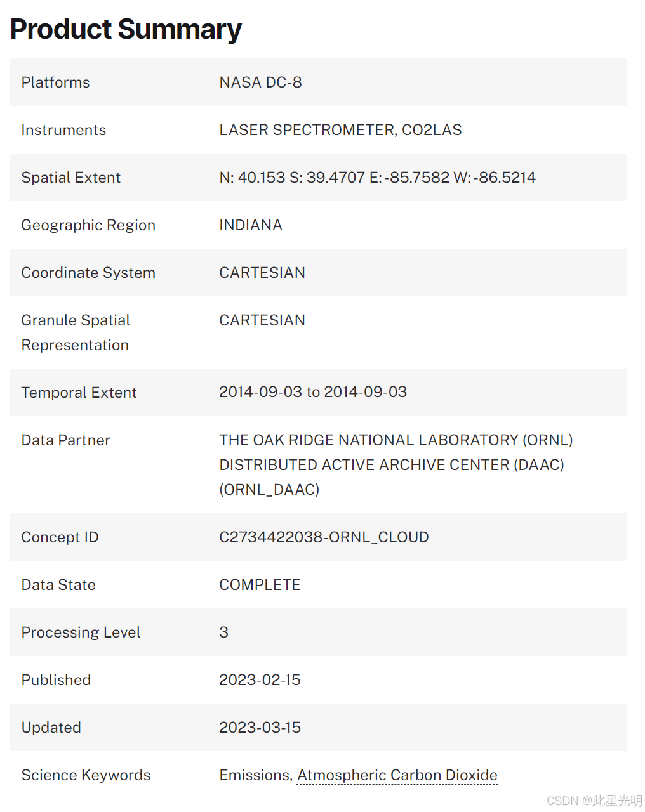Screen dimensions: 645x812
Task: Select the INDIANA geographic region value
Action: 251,225
